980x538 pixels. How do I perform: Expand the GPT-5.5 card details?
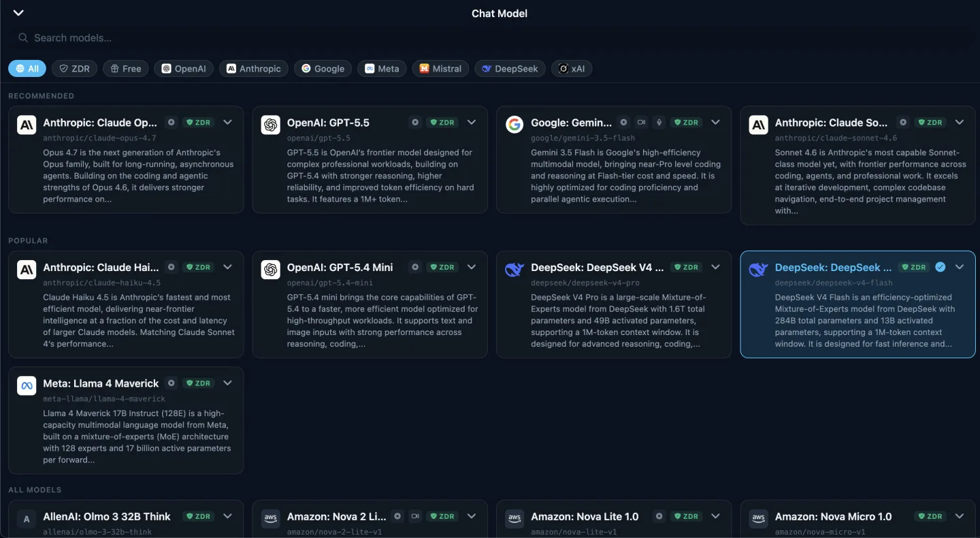pyautogui.click(x=472, y=123)
